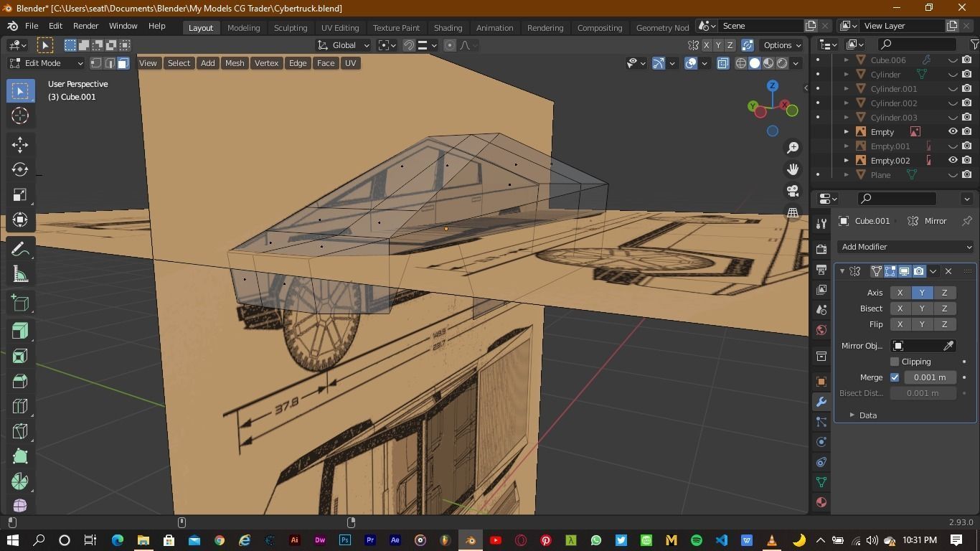
Task: Open the Global transform orientation dropdown
Action: click(344, 45)
